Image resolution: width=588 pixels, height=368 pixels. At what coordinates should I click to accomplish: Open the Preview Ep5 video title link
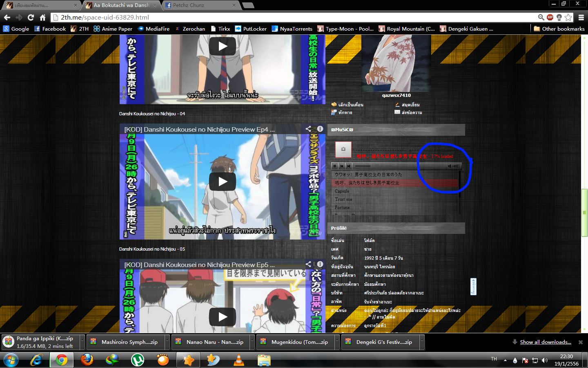[x=199, y=265]
